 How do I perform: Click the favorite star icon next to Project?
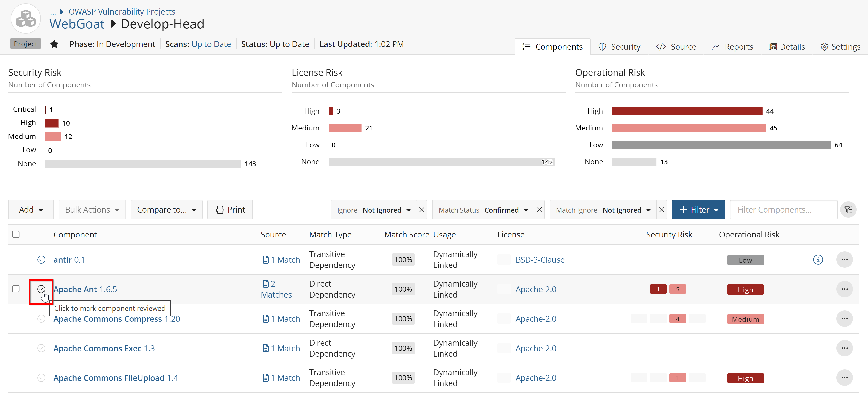click(x=54, y=44)
